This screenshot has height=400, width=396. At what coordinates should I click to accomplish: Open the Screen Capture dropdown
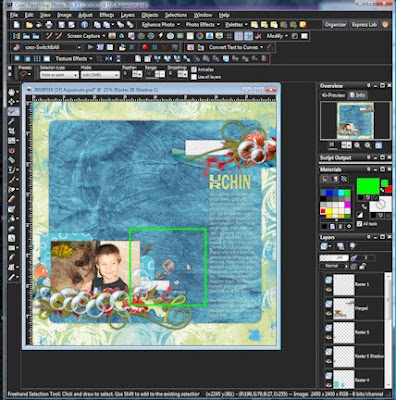pyautogui.click(x=86, y=36)
